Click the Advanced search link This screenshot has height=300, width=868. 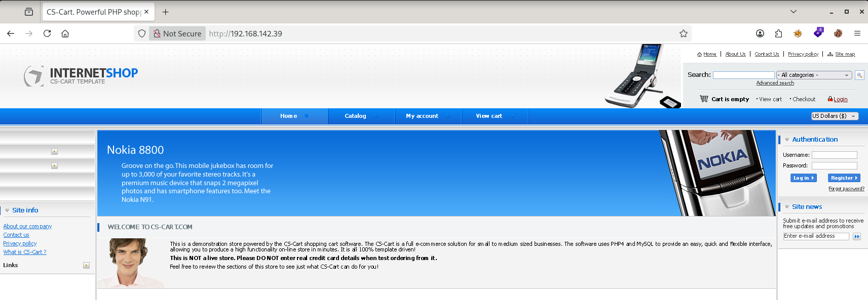click(775, 83)
